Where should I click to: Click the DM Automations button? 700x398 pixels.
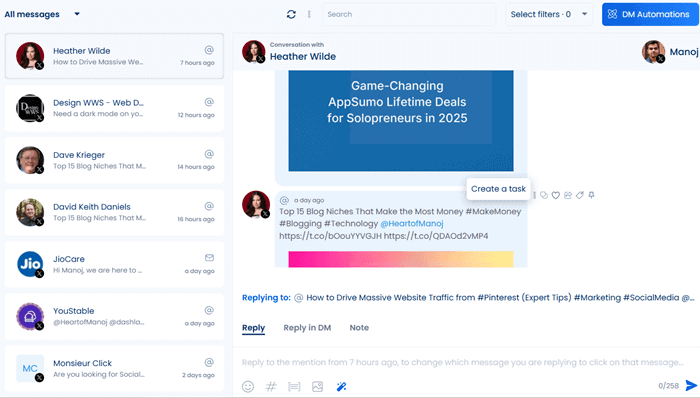click(x=650, y=14)
